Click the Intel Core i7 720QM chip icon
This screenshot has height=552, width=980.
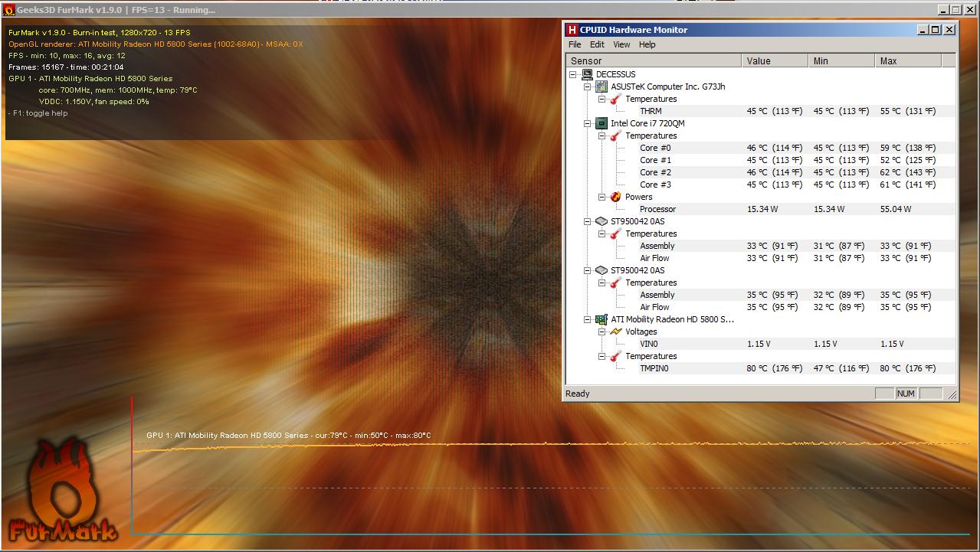601,123
